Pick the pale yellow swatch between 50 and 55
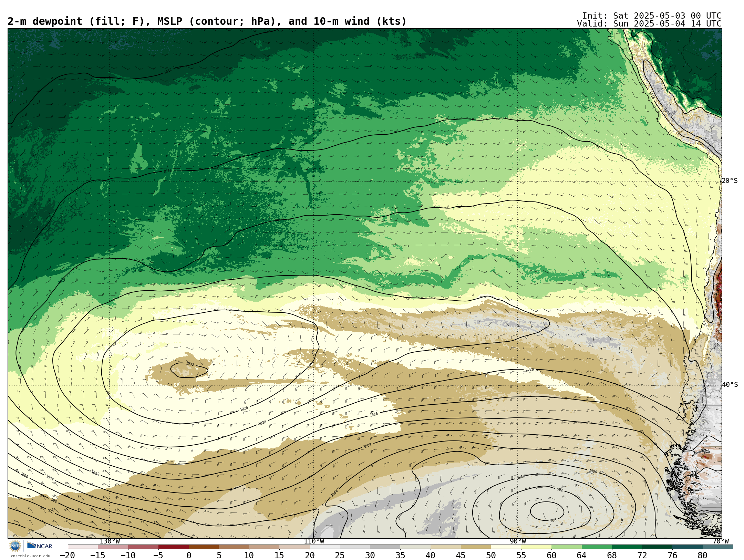The height and width of the screenshot is (560, 744). 506,547
